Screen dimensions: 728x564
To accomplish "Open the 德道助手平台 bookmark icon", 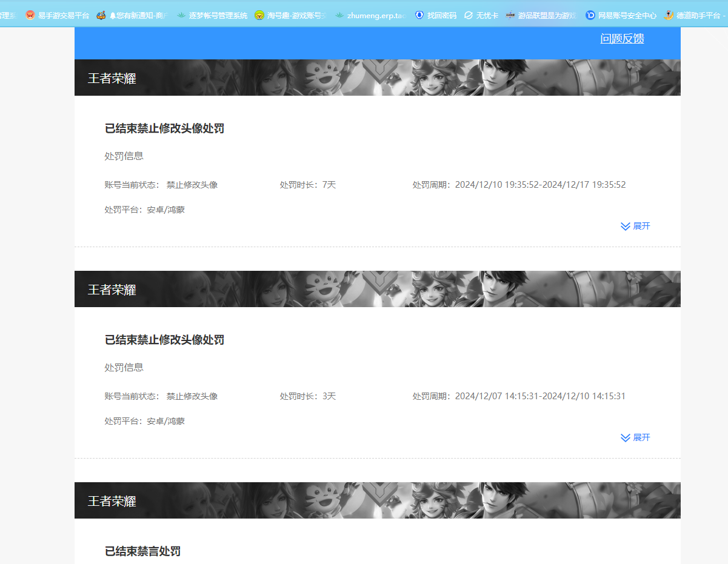I will 669,16.
